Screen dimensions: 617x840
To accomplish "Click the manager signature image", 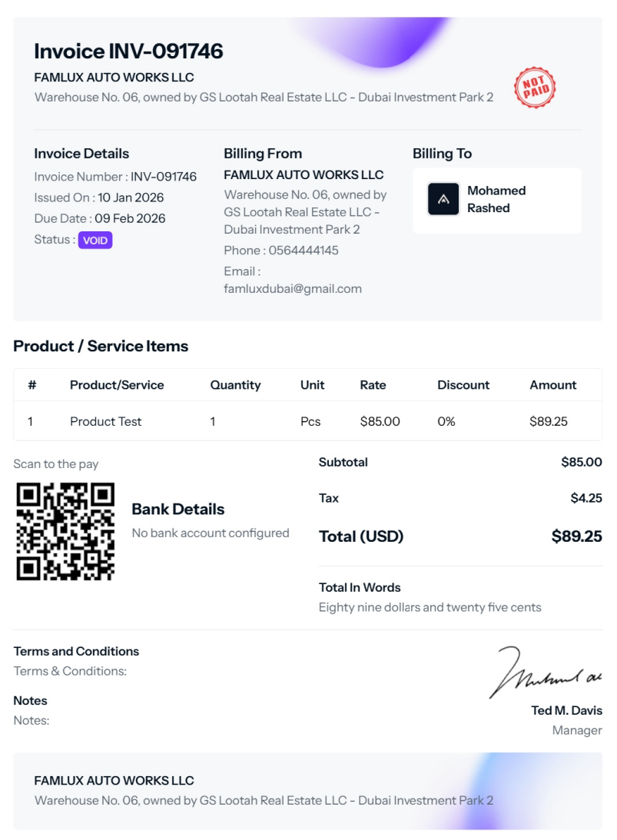I will tap(546, 672).
